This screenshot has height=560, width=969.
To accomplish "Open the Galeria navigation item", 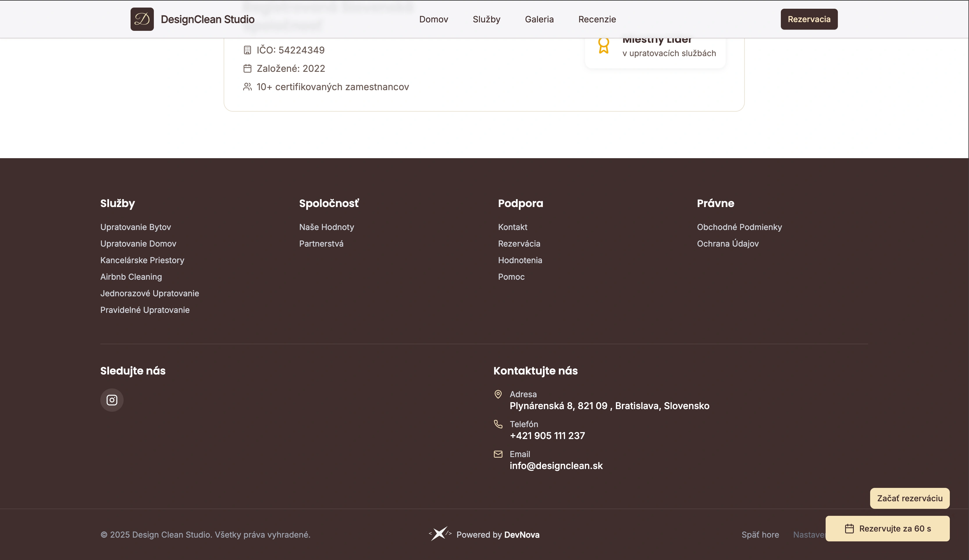I will (x=539, y=19).
